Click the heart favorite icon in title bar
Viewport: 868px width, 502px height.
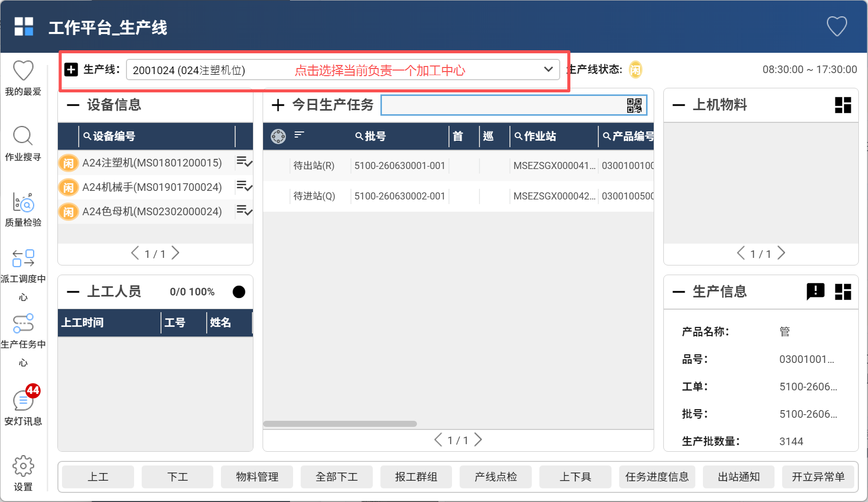pos(837,26)
